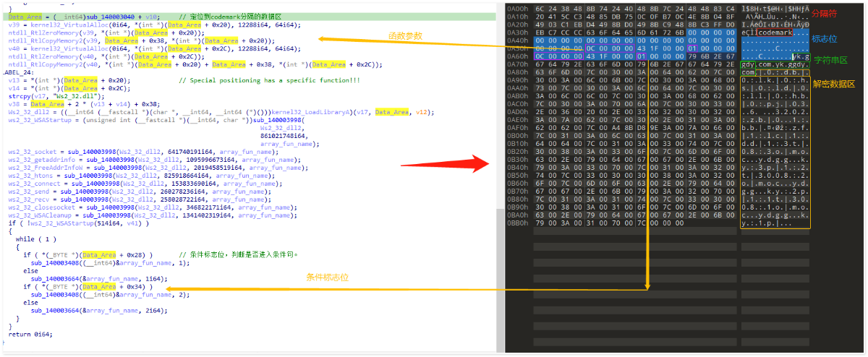The image size is (868, 357).
Task: Click hex offset 0BA0h row label
Action: click(516, 215)
